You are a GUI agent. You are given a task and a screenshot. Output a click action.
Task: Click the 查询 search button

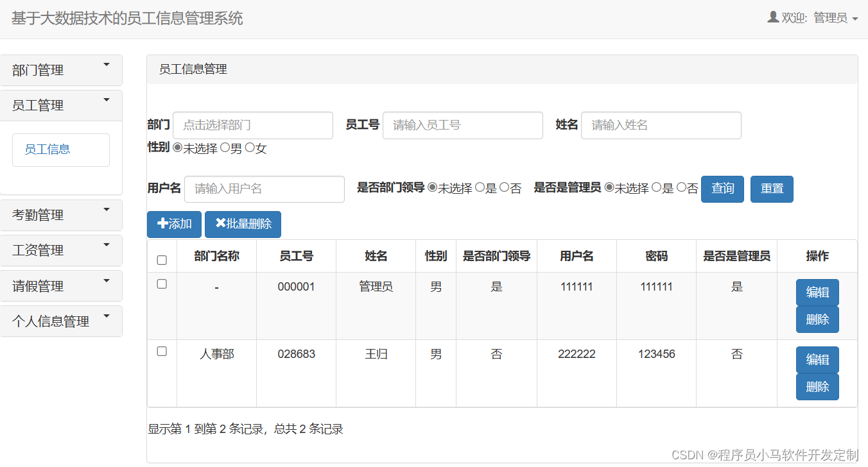point(722,189)
